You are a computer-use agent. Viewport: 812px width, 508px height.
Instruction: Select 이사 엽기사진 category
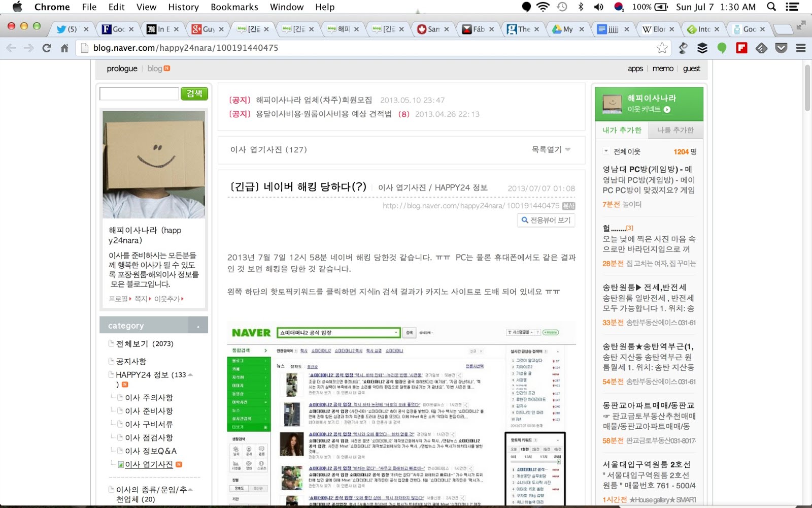tap(149, 464)
